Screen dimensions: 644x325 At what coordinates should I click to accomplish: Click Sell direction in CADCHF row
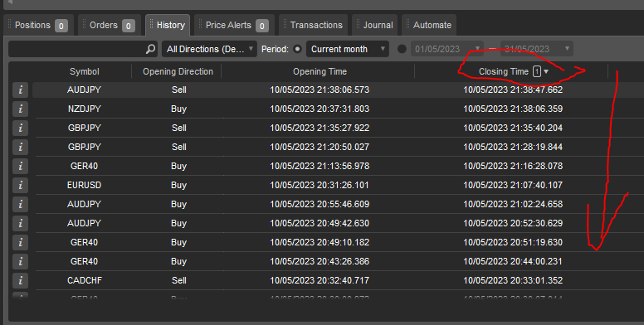tap(179, 281)
